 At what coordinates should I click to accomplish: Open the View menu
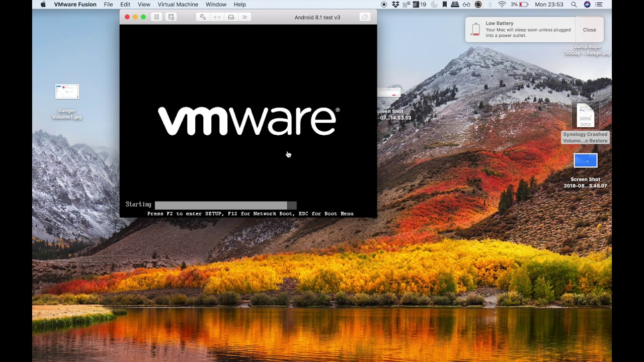(144, 5)
